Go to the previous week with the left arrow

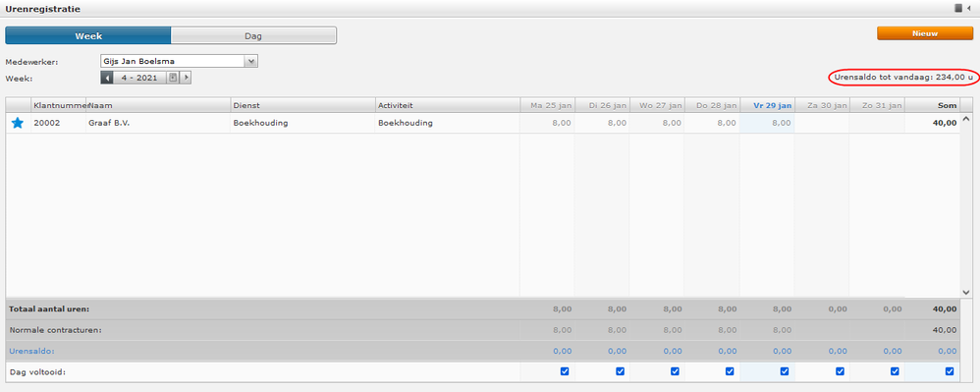point(107,78)
